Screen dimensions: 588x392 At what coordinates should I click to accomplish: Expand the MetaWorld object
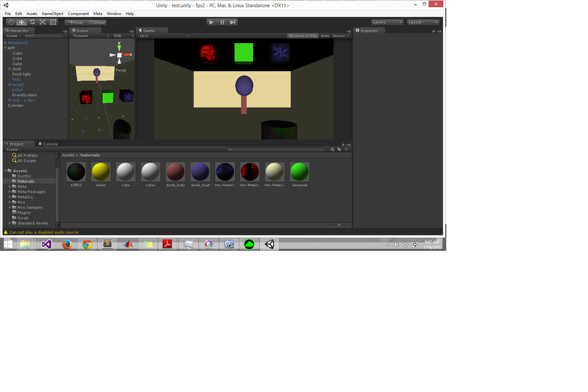coord(6,43)
